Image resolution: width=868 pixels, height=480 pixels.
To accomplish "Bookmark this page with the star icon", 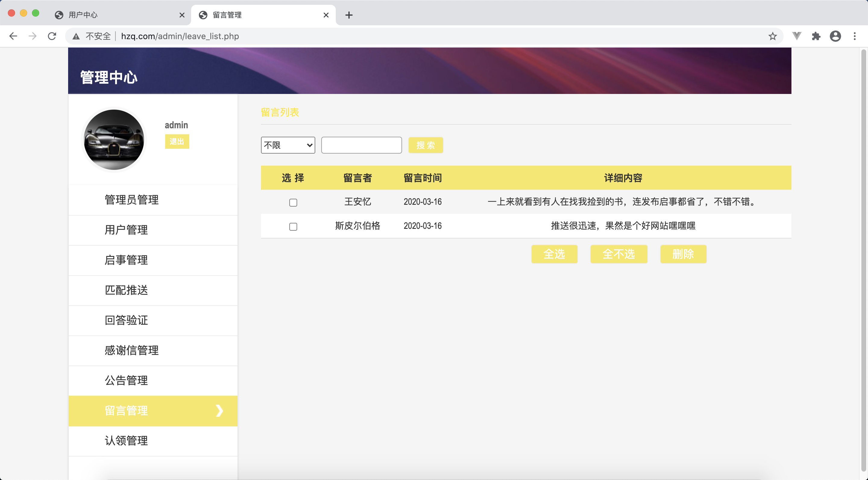I will click(772, 36).
